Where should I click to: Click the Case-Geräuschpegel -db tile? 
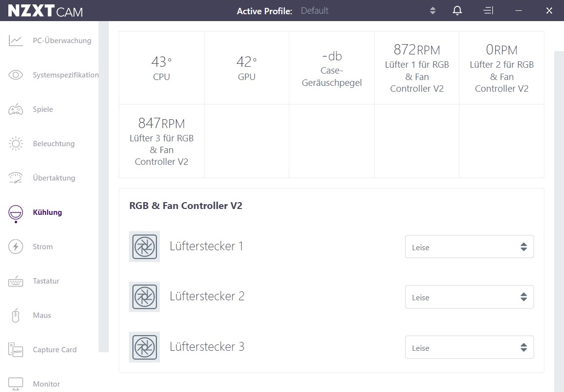click(x=332, y=68)
